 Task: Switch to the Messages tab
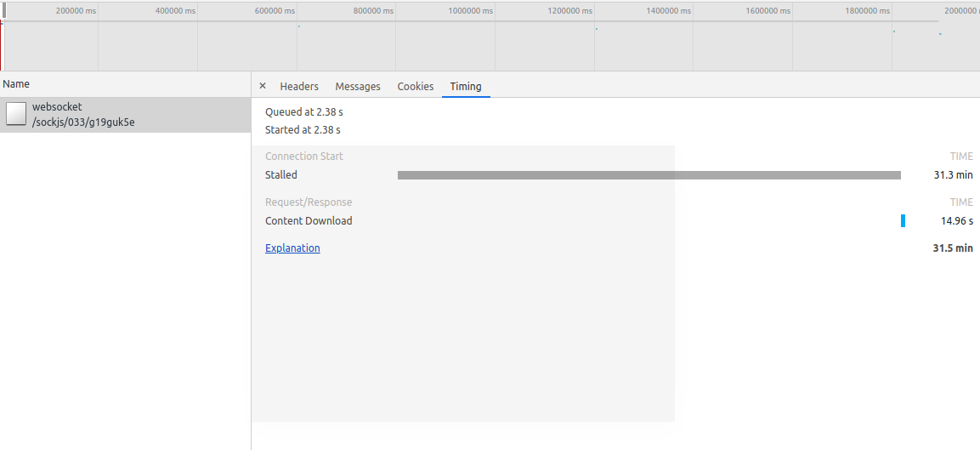[x=358, y=87]
